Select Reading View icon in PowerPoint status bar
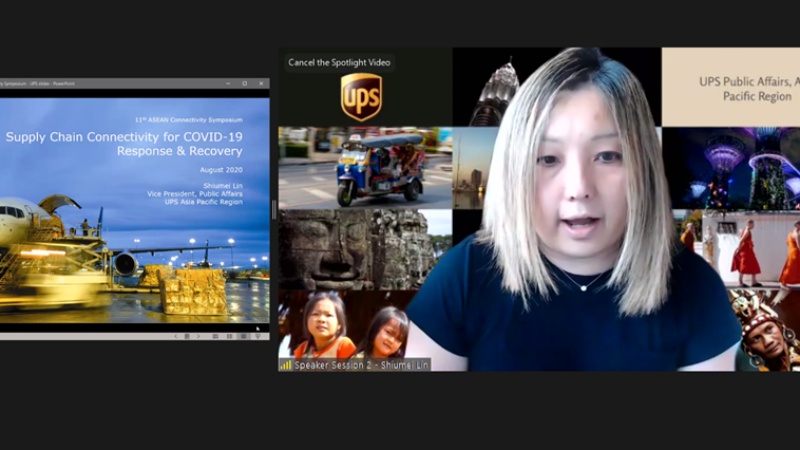Viewport: 800px width, 450px height. (x=243, y=336)
